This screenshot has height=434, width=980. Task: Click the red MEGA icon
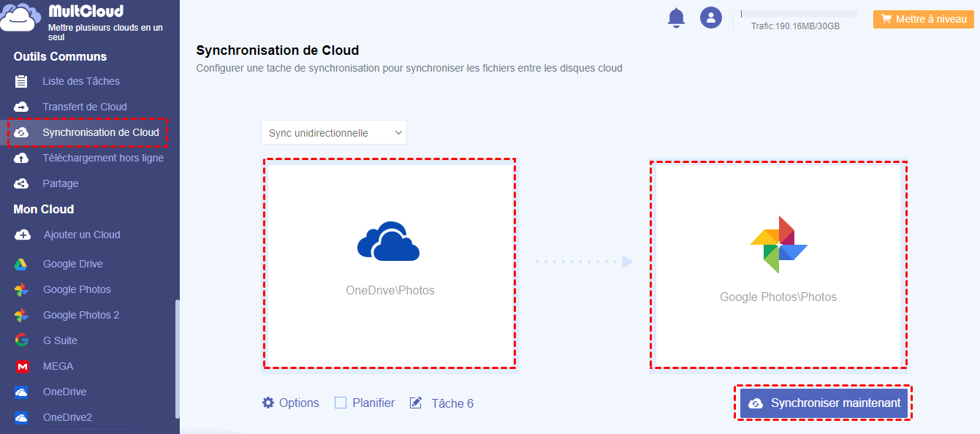(22, 366)
